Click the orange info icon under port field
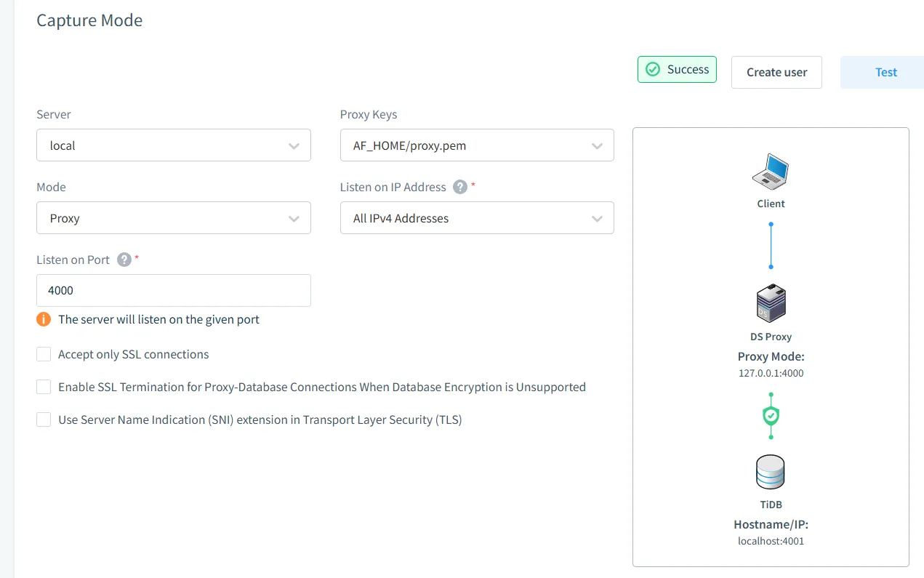This screenshot has height=578, width=924. [x=44, y=319]
